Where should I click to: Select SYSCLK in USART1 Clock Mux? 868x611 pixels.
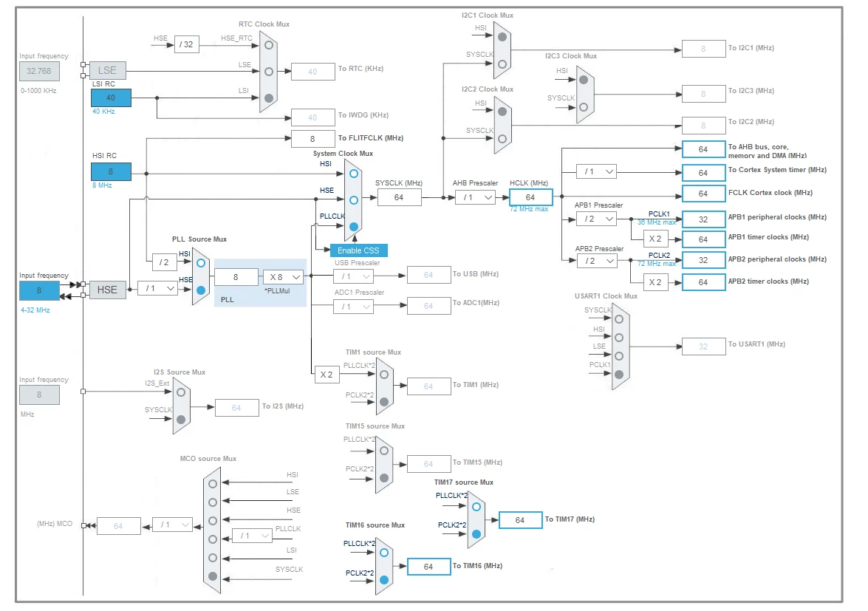point(619,319)
